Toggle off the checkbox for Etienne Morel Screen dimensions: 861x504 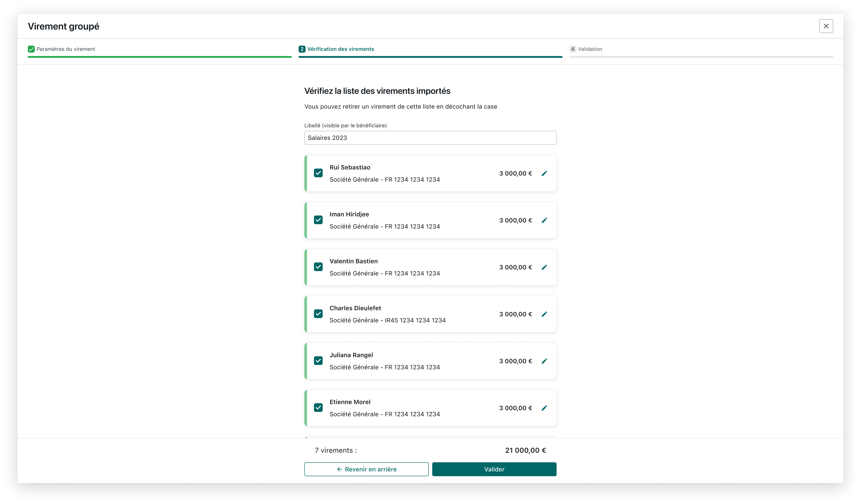click(x=319, y=407)
